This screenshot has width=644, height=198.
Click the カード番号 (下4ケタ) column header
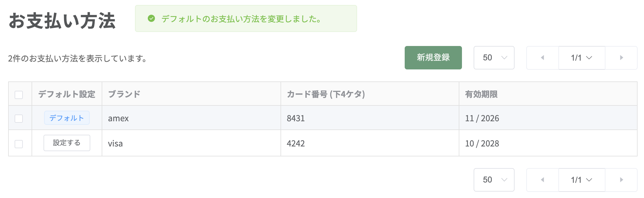pyautogui.click(x=326, y=94)
